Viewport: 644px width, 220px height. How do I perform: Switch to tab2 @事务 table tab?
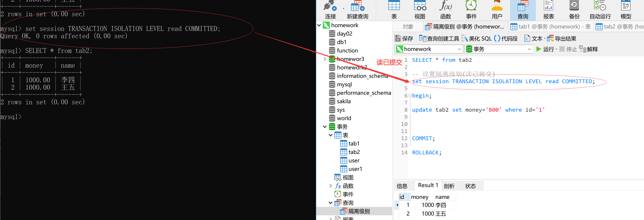(x=619, y=26)
